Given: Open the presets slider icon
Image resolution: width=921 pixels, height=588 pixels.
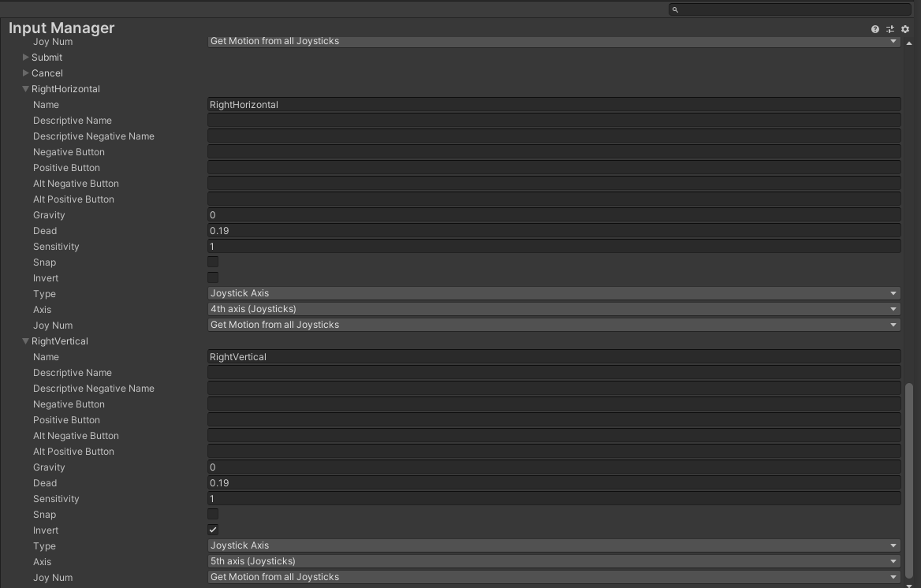Looking at the screenshot, I should [890, 29].
